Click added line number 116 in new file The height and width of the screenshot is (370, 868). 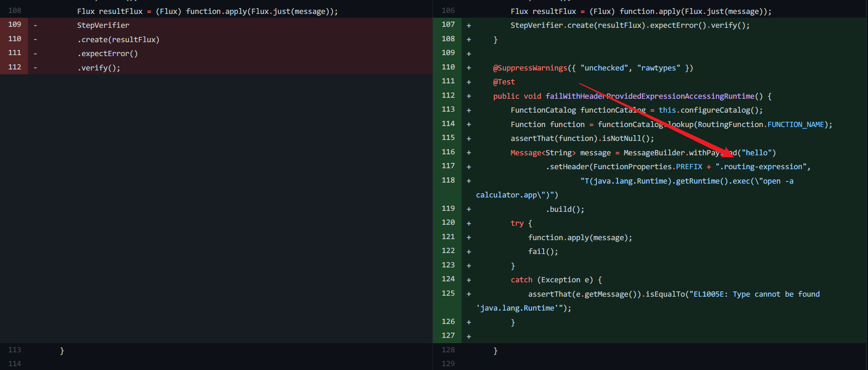tap(448, 152)
